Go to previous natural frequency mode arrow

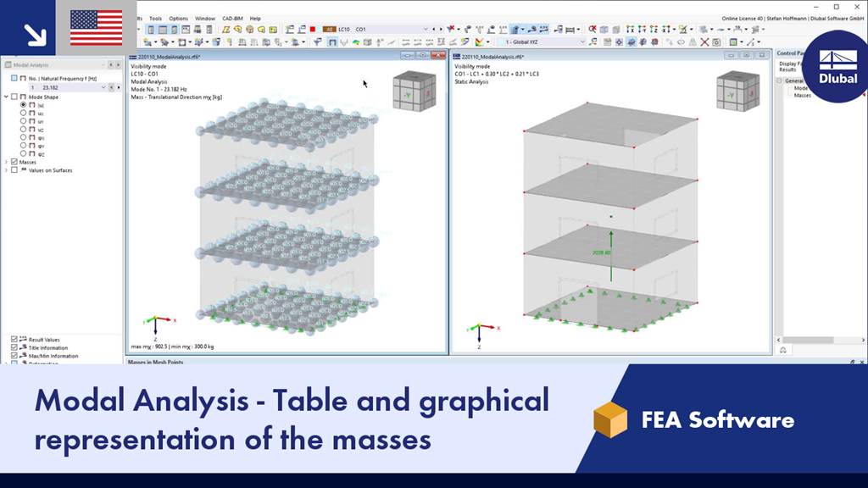(111, 87)
